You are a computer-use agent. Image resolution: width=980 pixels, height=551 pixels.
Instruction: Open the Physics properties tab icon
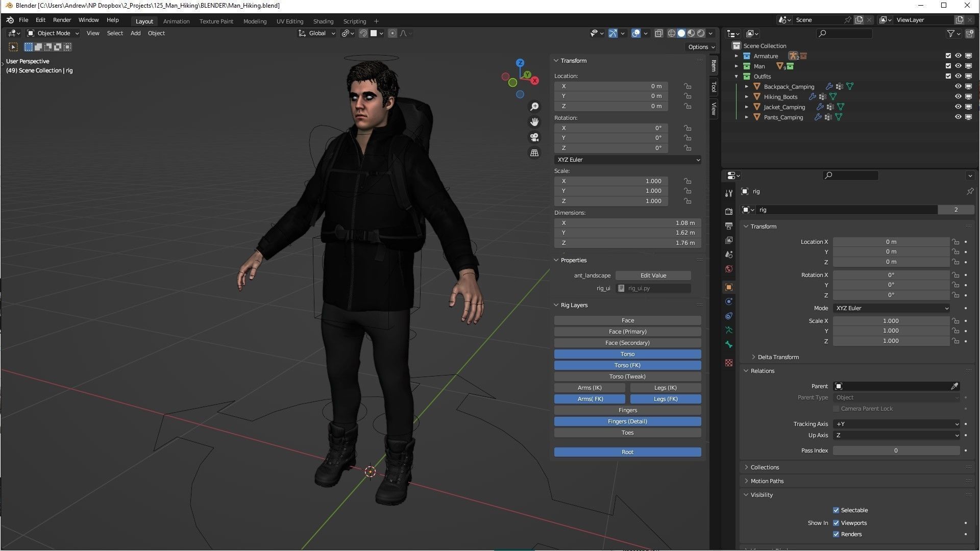click(729, 302)
